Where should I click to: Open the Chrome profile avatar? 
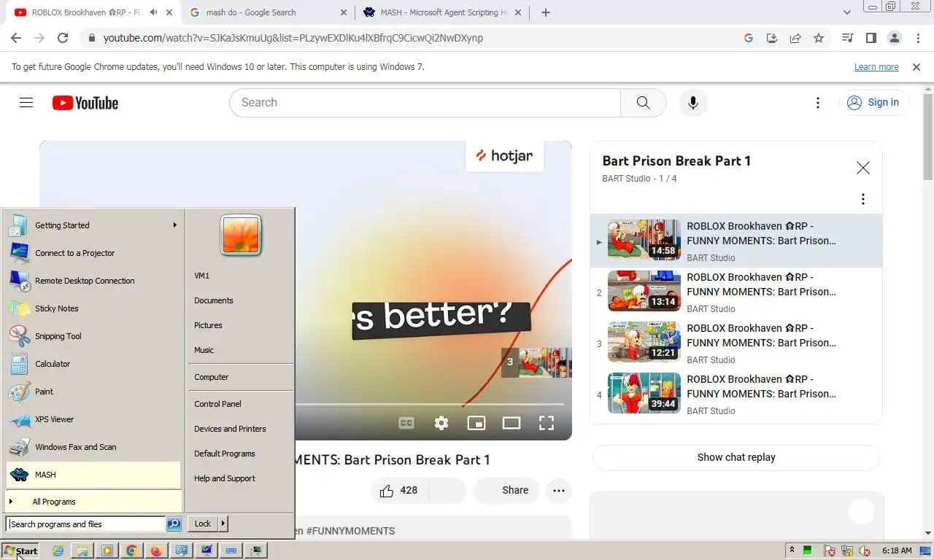pyautogui.click(x=895, y=38)
